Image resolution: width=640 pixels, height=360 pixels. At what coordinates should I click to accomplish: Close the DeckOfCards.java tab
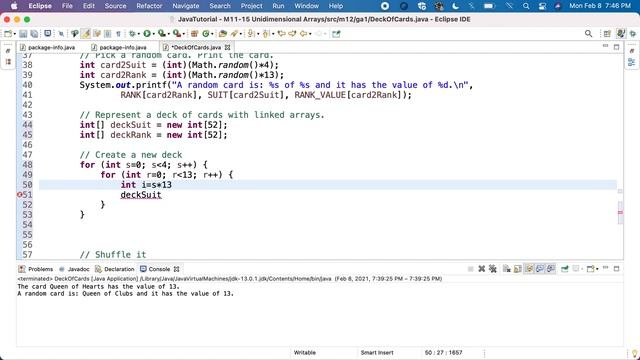[227, 47]
